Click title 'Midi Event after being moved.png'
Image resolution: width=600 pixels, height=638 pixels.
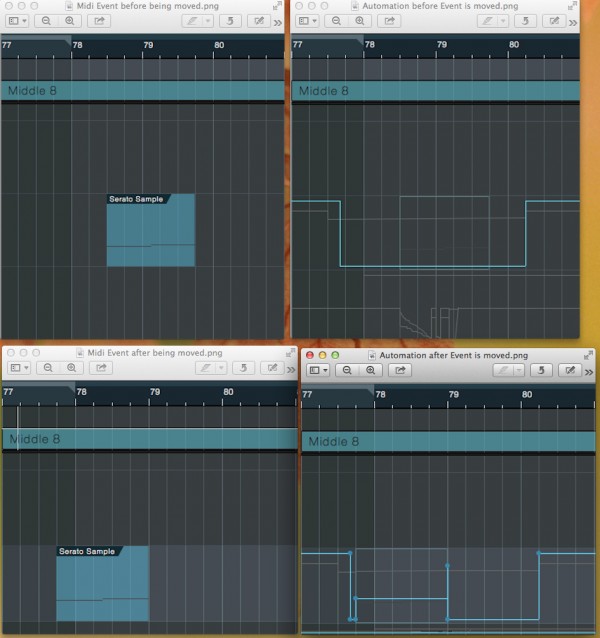tap(155, 353)
